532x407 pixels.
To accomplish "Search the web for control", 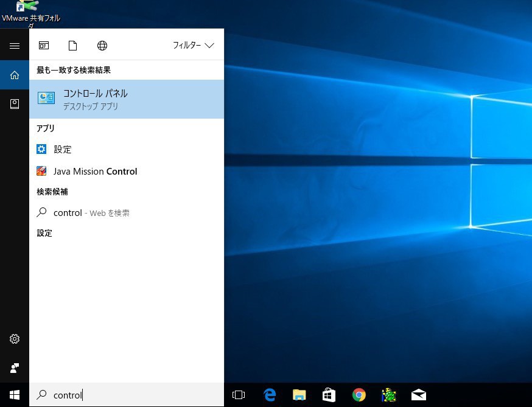I will tap(91, 213).
